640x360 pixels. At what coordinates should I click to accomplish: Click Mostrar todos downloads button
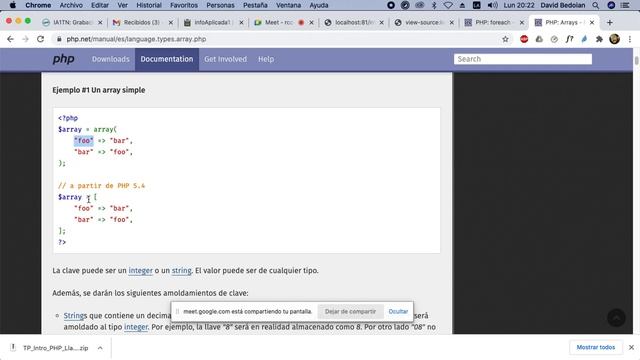click(596, 347)
